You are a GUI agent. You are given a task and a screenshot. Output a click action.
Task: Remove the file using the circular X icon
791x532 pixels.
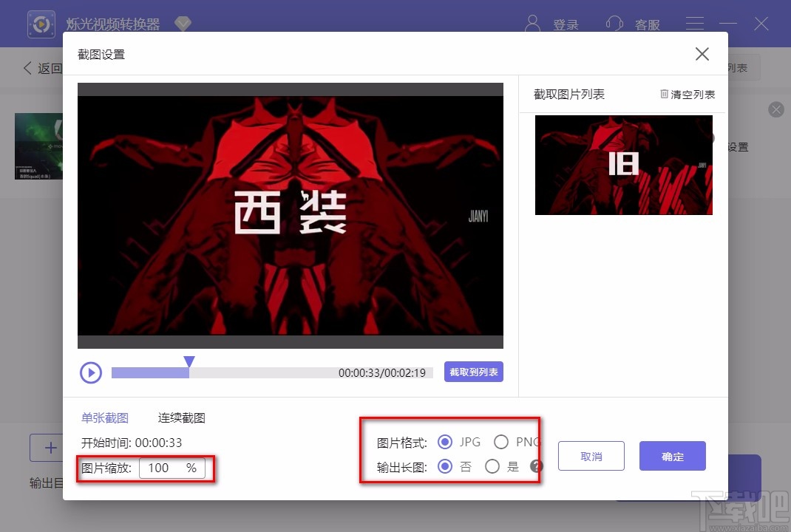pyautogui.click(x=776, y=109)
